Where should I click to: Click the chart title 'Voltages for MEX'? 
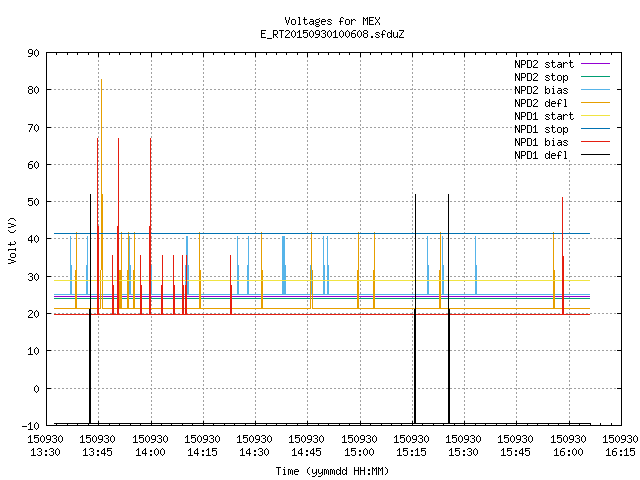tap(332, 21)
